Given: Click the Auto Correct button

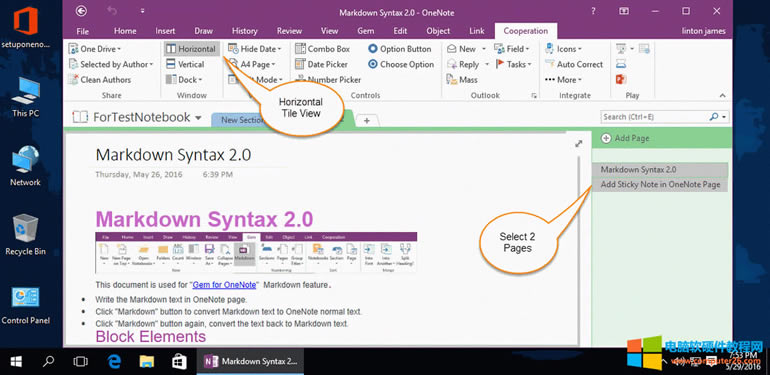Looking at the screenshot, I should pos(574,64).
